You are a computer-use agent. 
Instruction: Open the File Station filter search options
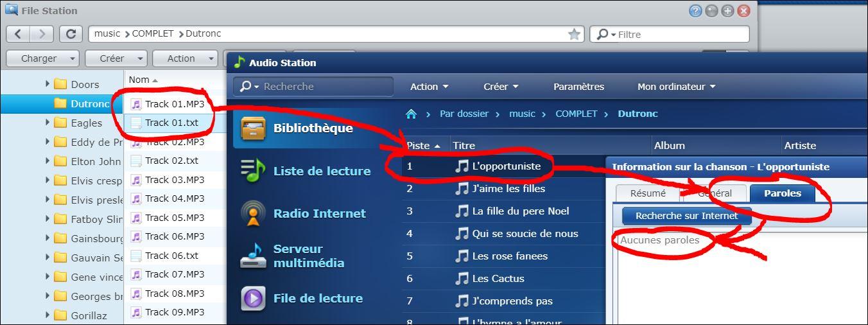606,34
